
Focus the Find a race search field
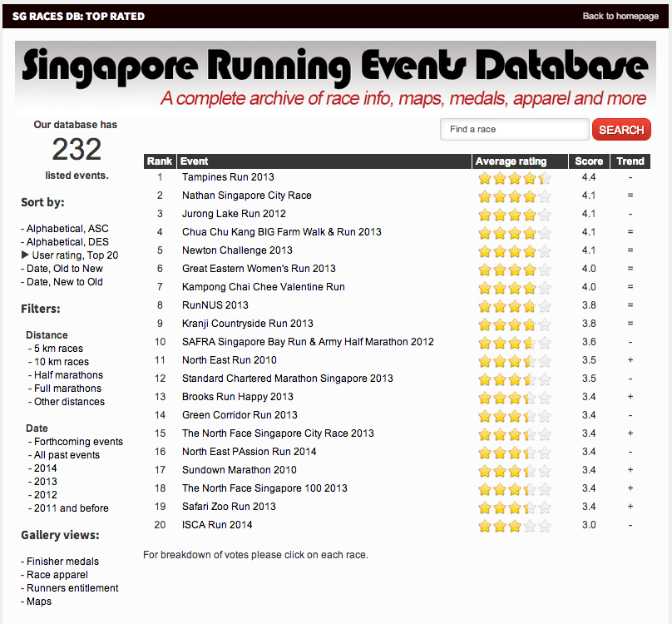click(514, 129)
